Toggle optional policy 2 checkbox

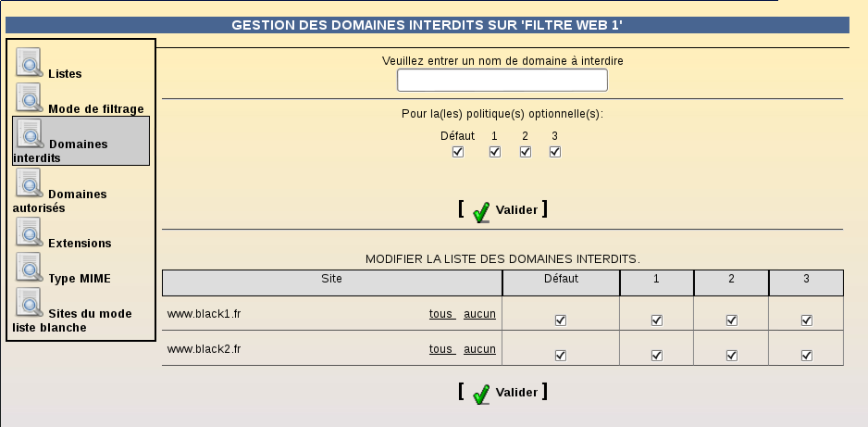526,152
